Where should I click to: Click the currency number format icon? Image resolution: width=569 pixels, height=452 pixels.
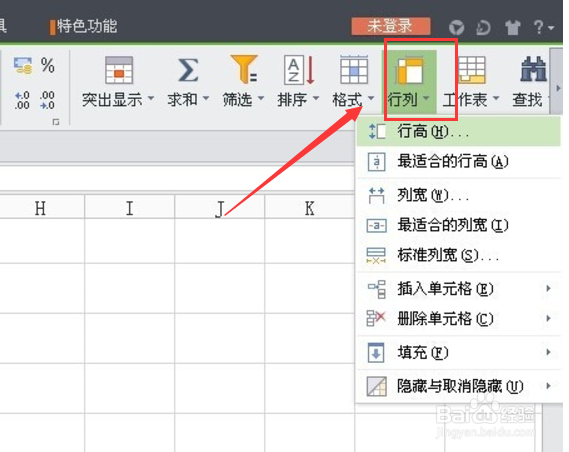[x=22, y=65]
